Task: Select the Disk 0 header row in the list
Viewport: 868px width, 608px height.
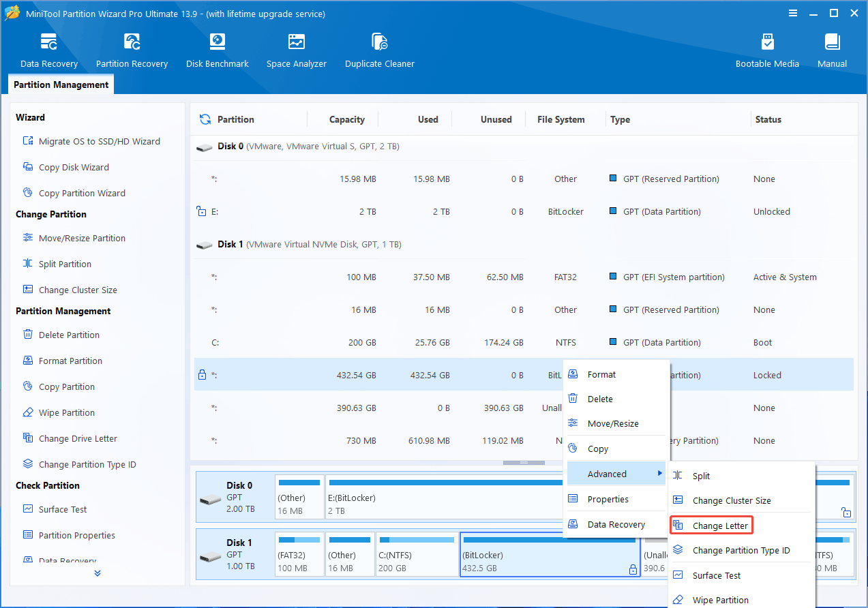Action: pos(524,147)
